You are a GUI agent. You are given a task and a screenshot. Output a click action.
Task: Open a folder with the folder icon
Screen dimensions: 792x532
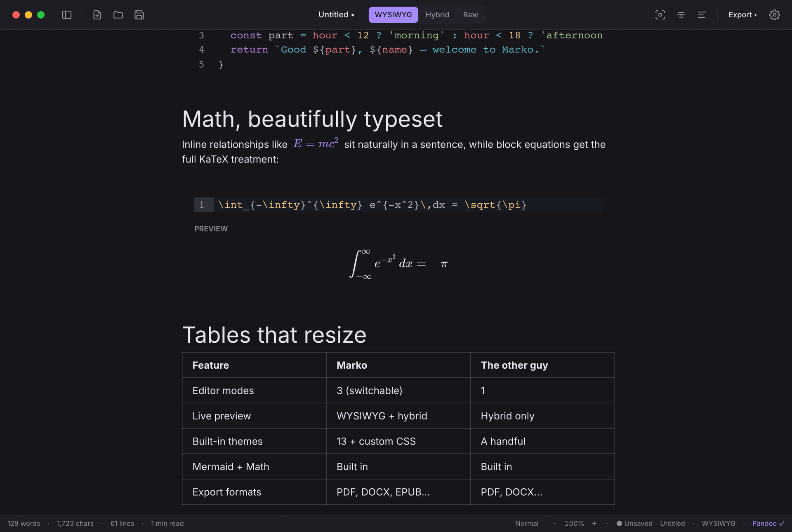[x=118, y=15]
